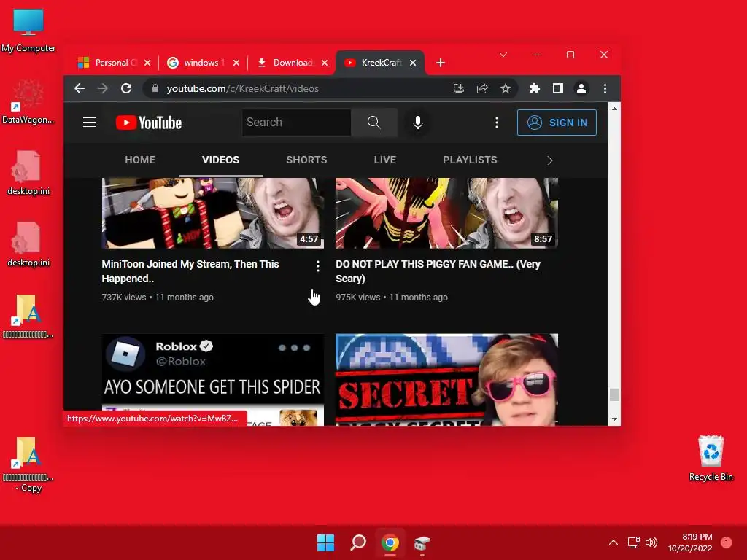Expand Chrome tab search chevron
This screenshot has width=747, height=560.
[503, 55]
